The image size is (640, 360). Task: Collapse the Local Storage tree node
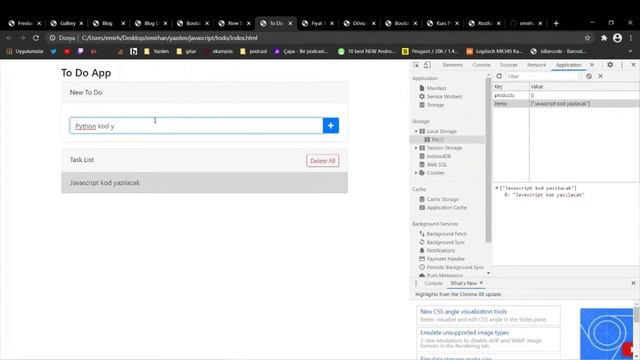click(416, 131)
